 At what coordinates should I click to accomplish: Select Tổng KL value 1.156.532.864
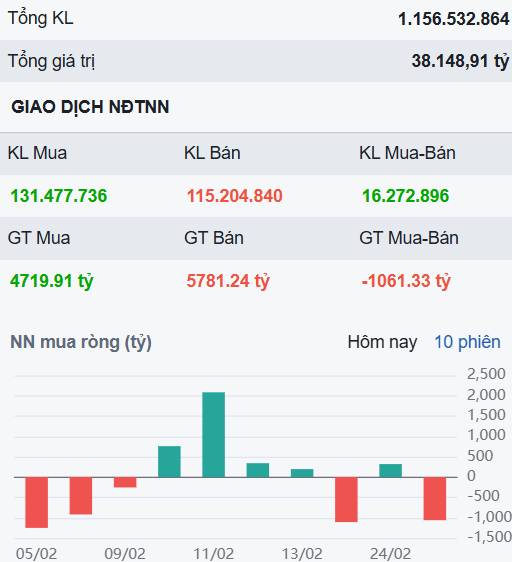click(454, 19)
